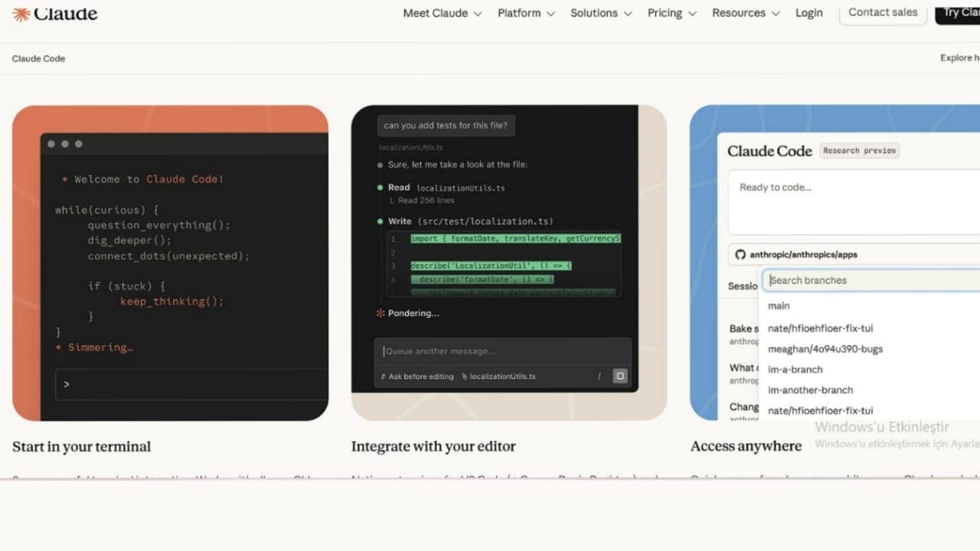The height and width of the screenshot is (551, 980).
Task: Expand the Resources menu
Action: click(746, 13)
